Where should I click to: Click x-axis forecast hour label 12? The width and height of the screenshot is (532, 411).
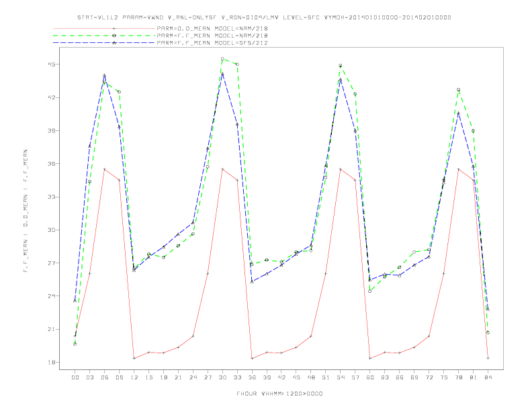(134, 377)
